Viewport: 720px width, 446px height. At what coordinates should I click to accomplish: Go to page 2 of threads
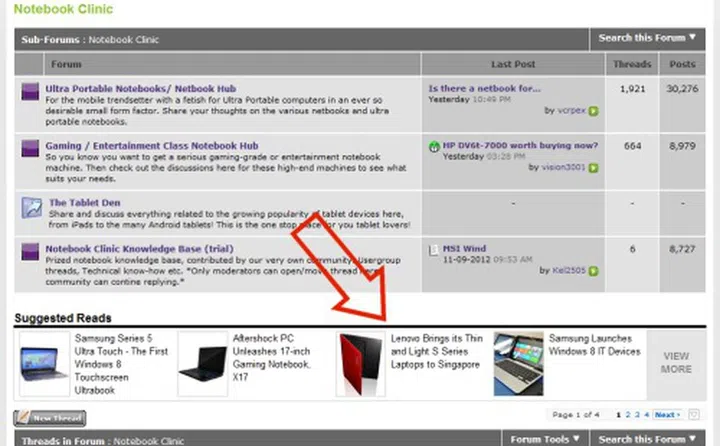coord(630,413)
